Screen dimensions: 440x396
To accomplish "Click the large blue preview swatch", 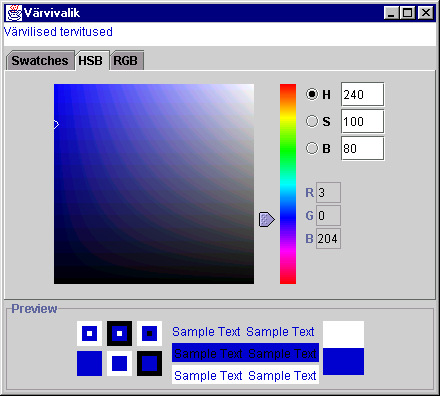I will (x=343, y=362).
